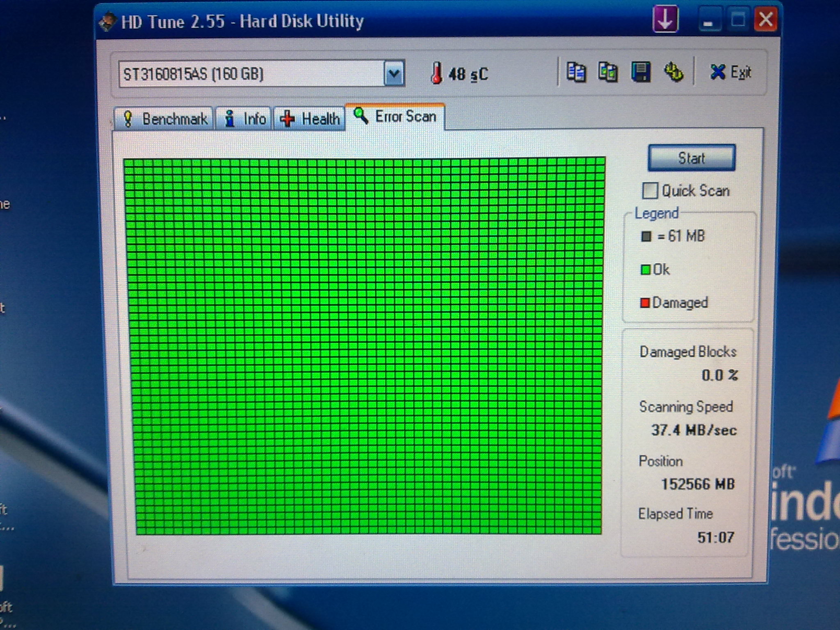The width and height of the screenshot is (840, 630).
Task: Click the ST3160815AS (160 GB) drive combo box
Action: [x=251, y=74]
